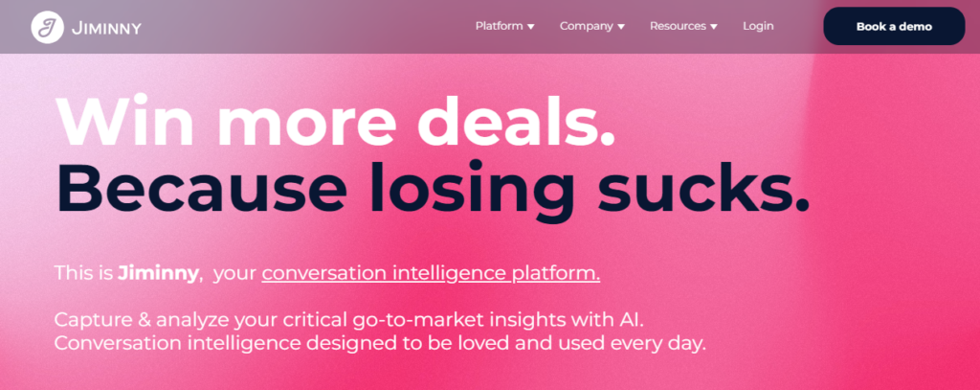Click the bold Jiminny name in the intro

pyautogui.click(x=159, y=273)
